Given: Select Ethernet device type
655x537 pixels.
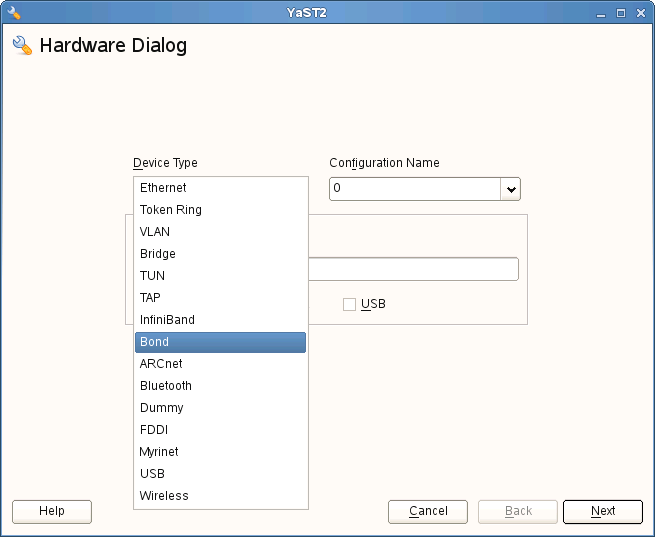Looking at the screenshot, I should (221, 188).
